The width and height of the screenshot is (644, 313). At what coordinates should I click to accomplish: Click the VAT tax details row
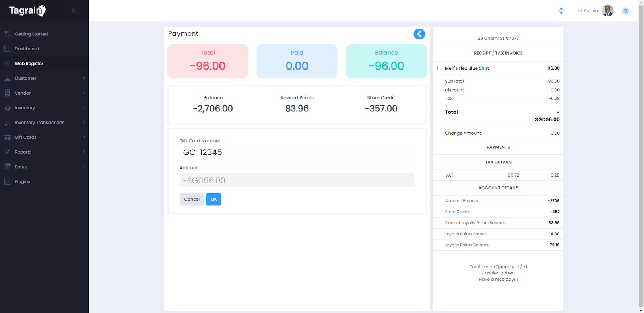coord(498,175)
